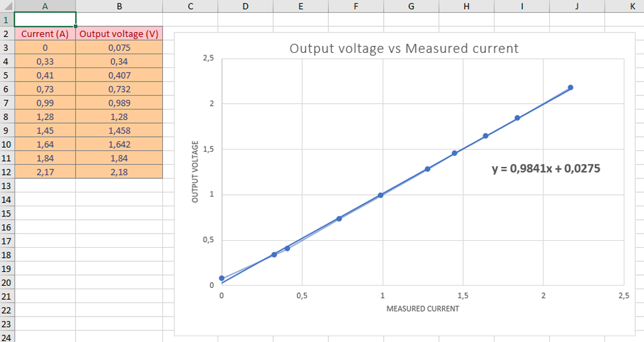Image resolution: width=644 pixels, height=342 pixels.
Task: Click the 'MEASURED CURRENT' axis title
Action: pos(423,309)
